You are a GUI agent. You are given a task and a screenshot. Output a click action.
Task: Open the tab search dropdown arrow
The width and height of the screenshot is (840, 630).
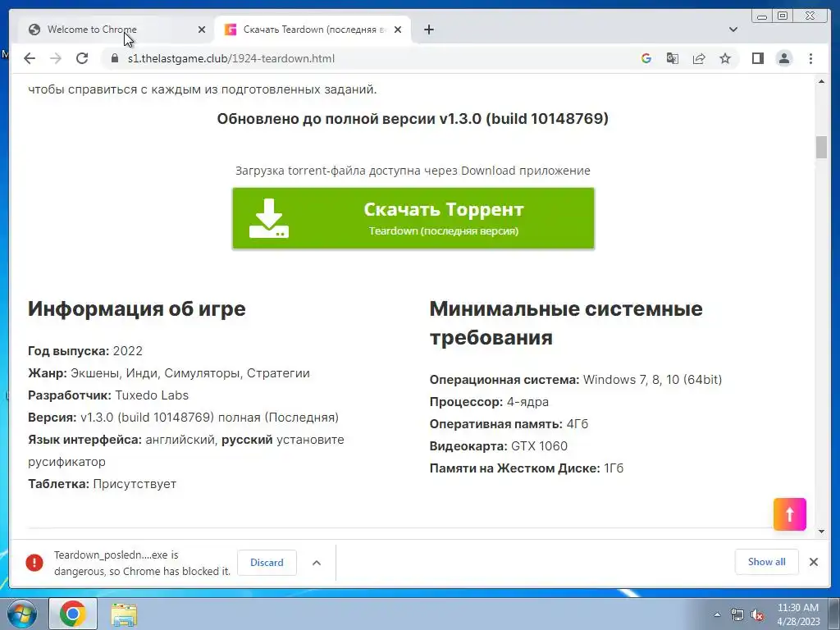pyautogui.click(x=733, y=30)
